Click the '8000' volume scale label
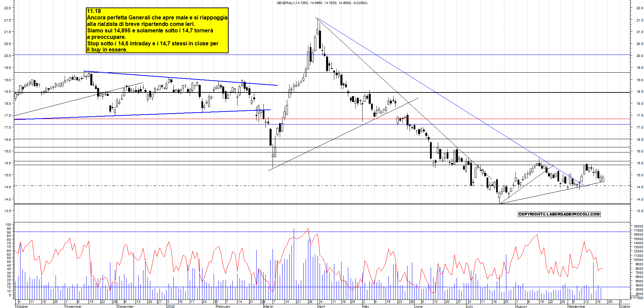 click(x=639, y=268)
